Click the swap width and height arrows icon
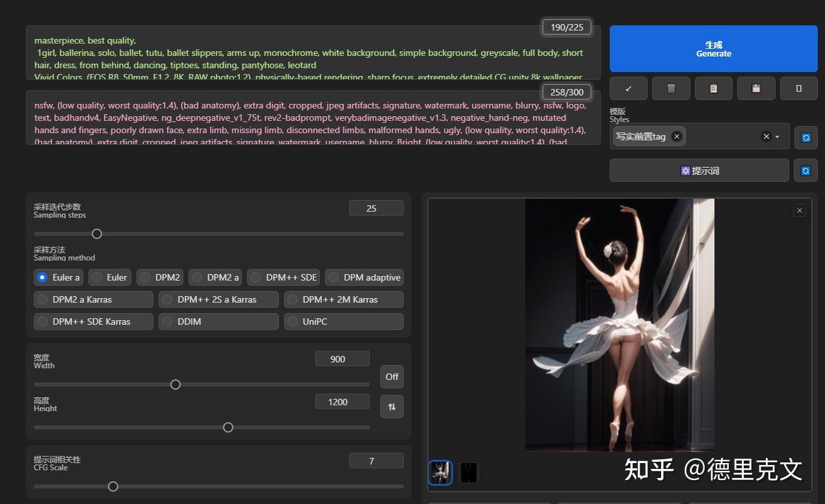 (391, 407)
